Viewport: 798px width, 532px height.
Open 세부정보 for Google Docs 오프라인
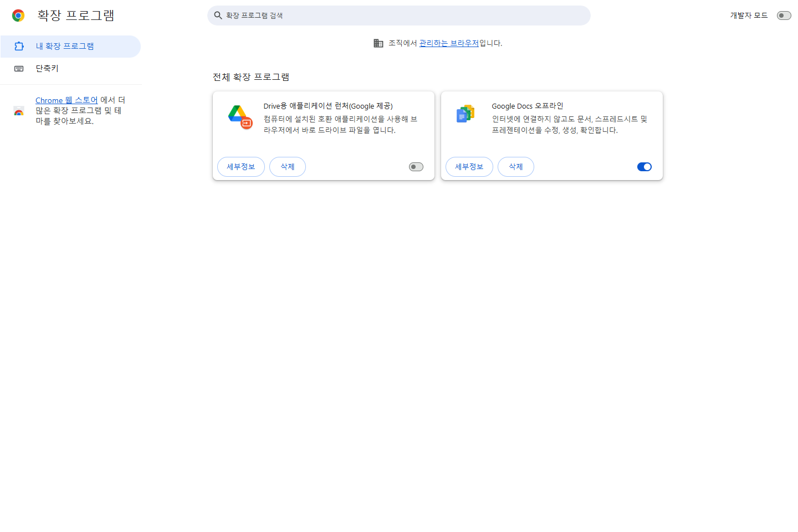(x=469, y=167)
